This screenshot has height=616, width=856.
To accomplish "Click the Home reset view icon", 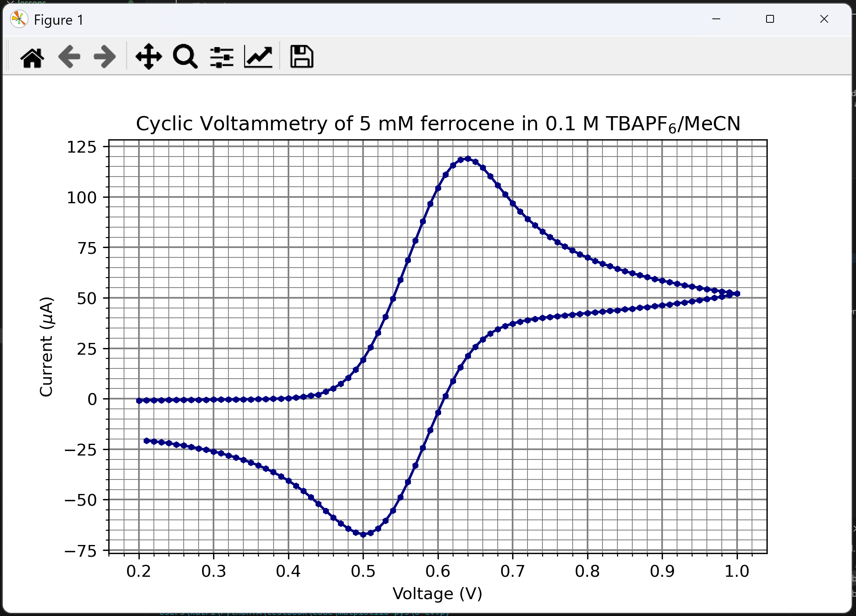I will coord(32,57).
